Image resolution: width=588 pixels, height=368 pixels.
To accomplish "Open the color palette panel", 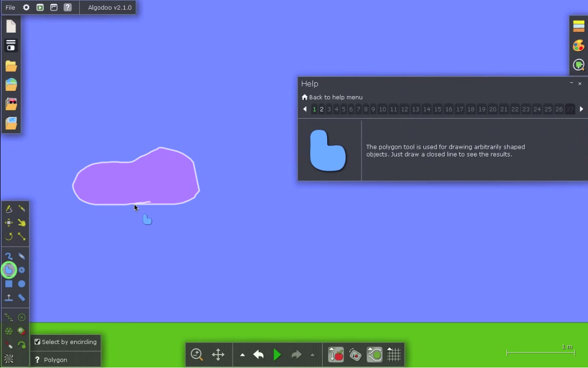I will point(579,46).
